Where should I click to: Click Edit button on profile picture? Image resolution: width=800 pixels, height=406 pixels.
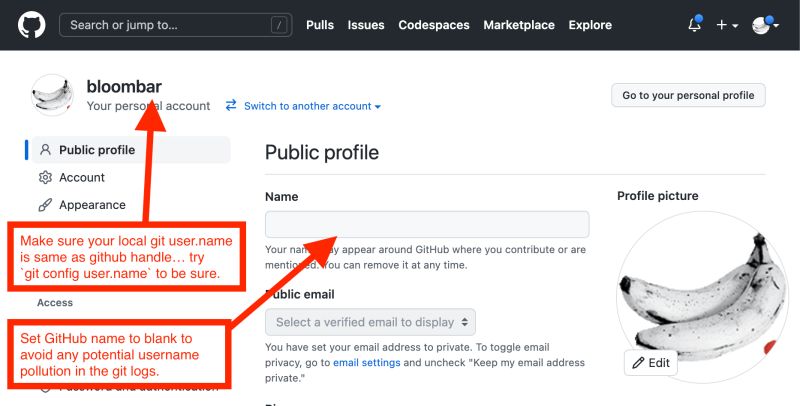tap(651, 363)
